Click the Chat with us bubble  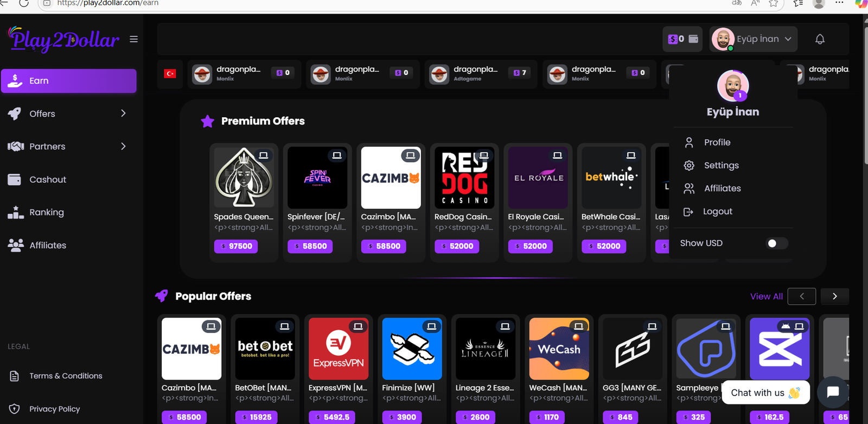[765, 393]
